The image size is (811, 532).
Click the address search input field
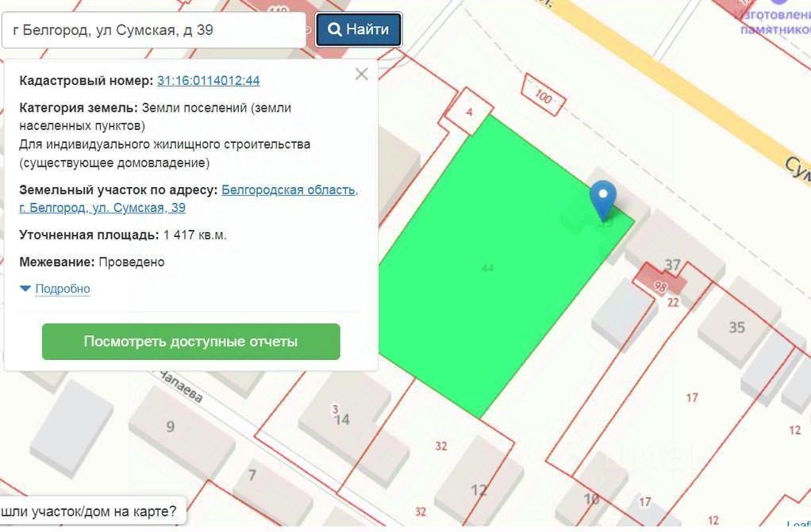point(154,30)
